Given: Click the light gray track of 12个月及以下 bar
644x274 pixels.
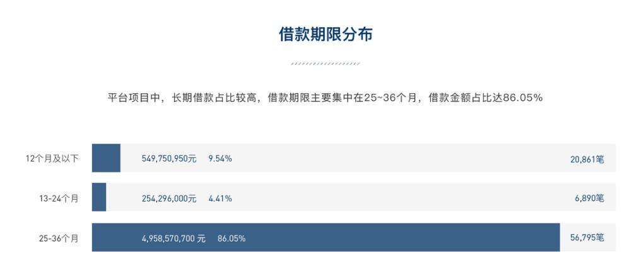Looking at the screenshot, I should 368,158.
